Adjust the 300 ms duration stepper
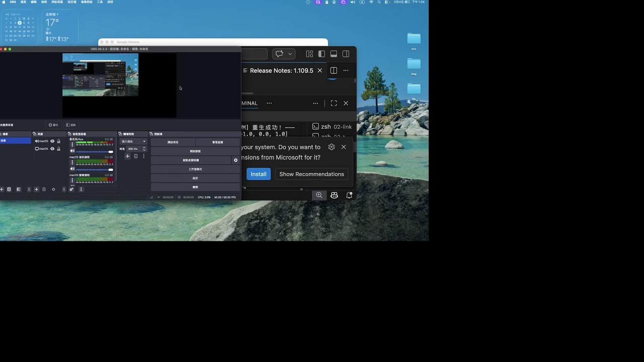The width and height of the screenshot is (644, 362). [x=144, y=149]
